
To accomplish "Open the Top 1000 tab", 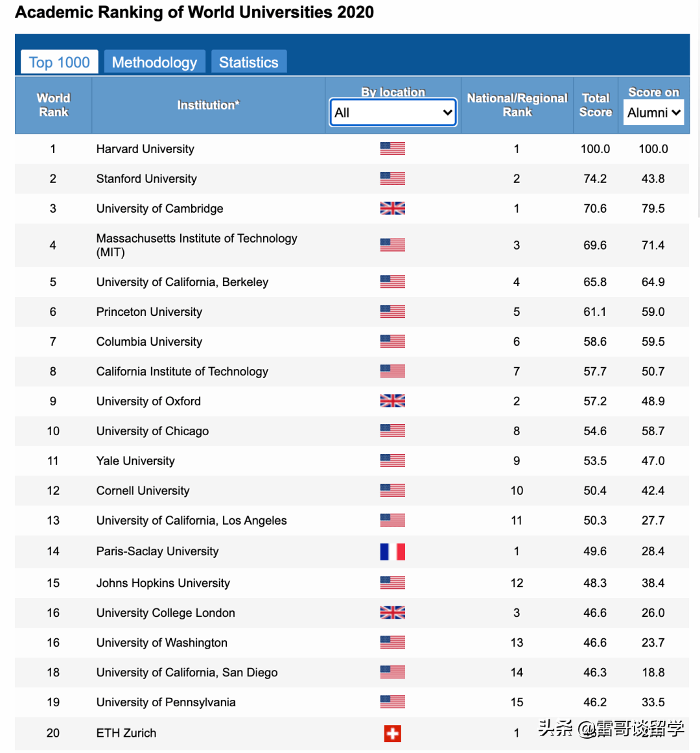I will 59,62.
